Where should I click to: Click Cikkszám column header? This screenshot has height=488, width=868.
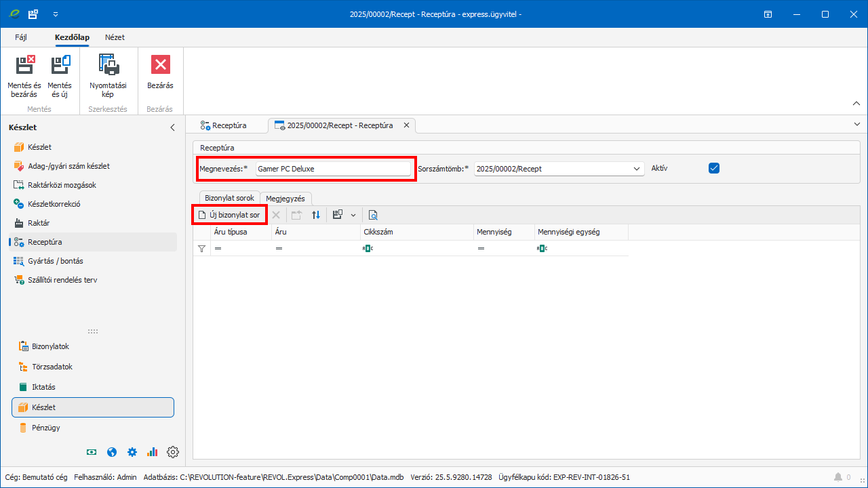417,232
